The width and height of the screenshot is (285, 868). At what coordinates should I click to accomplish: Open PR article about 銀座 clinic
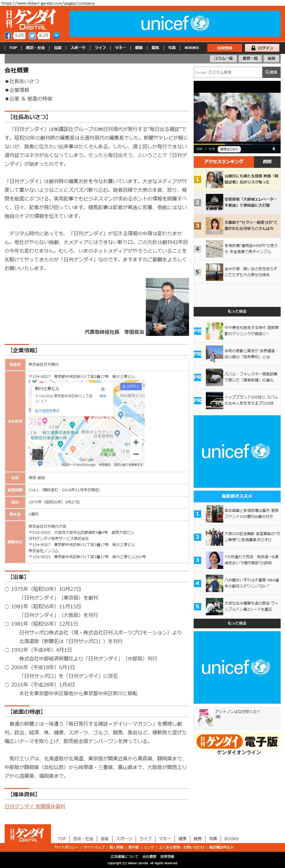click(237, 331)
